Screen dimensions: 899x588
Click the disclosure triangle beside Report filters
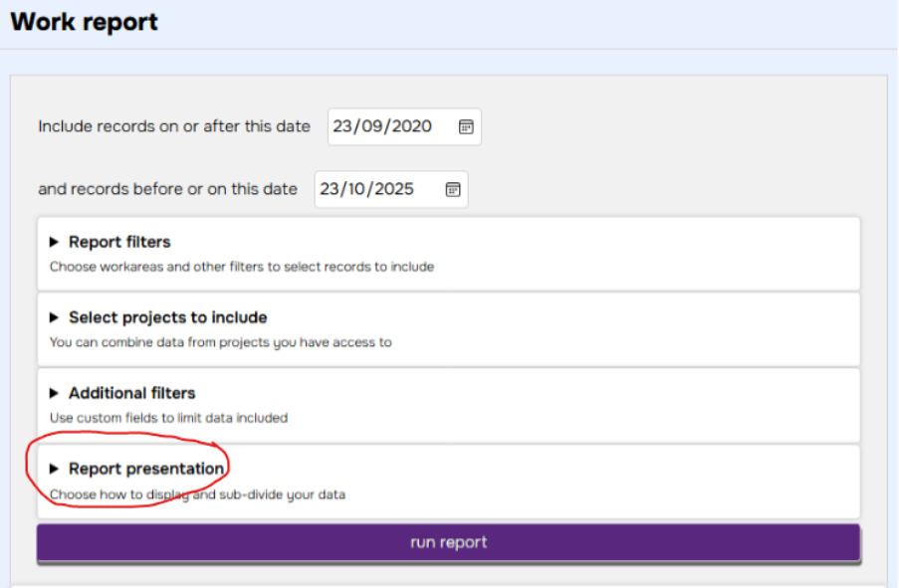tap(55, 242)
